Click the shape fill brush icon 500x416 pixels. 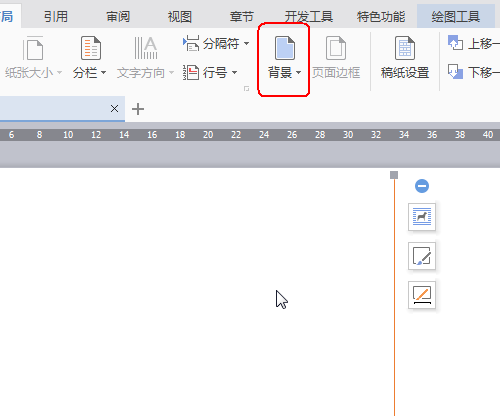click(422, 256)
